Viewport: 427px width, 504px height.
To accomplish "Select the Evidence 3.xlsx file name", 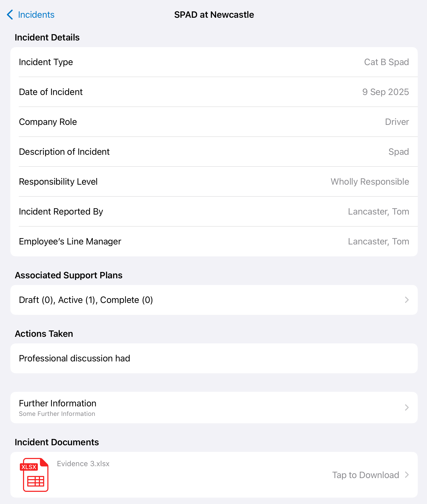I will click(83, 464).
